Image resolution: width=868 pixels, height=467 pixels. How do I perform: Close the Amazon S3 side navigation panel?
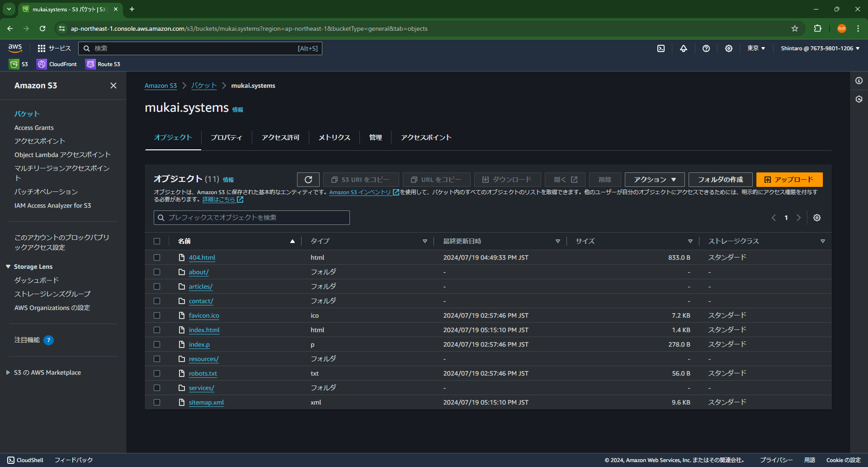click(113, 86)
